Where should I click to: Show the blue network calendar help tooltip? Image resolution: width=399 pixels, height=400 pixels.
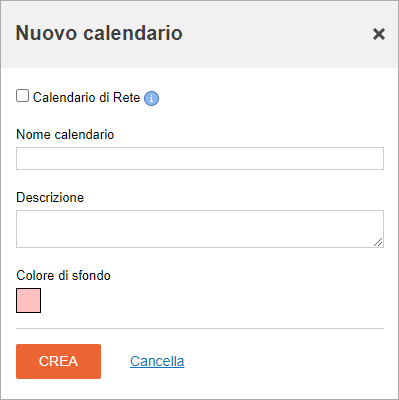coord(151,98)
